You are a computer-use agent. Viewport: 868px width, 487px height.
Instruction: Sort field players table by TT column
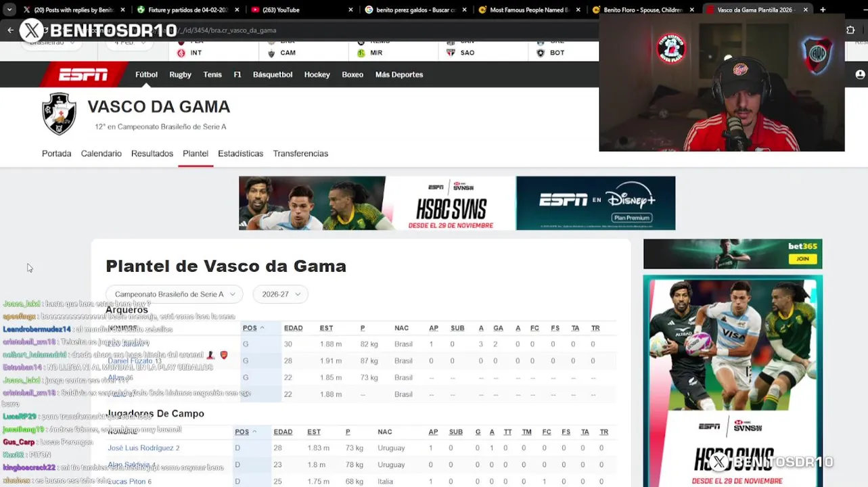(507, 432)
